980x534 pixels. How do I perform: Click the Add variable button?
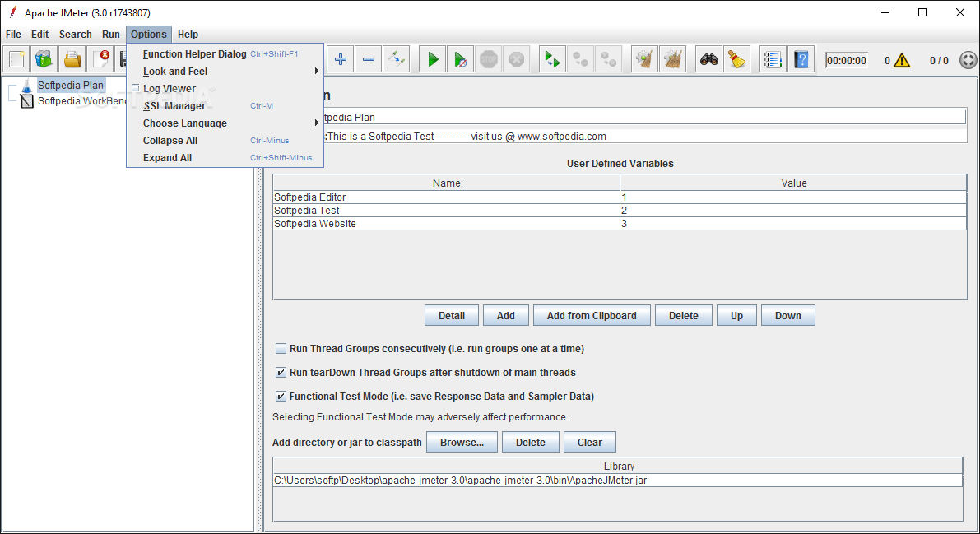pos(505,316)
